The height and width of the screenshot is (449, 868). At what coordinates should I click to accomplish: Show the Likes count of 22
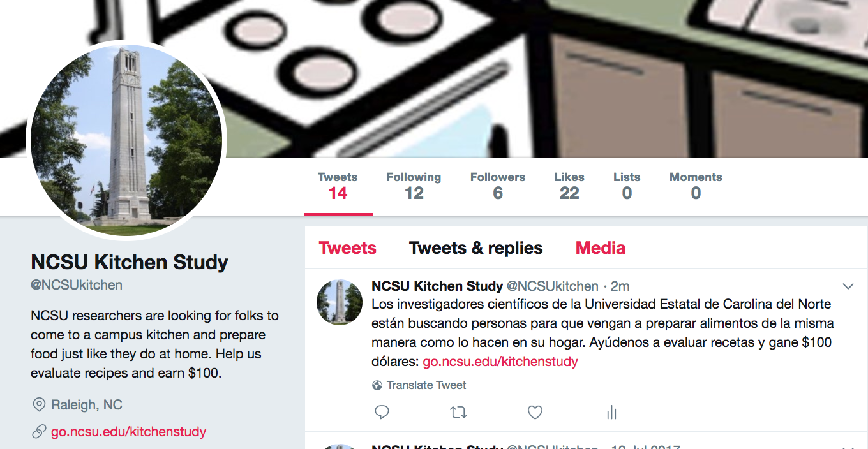tap(569, 186)
